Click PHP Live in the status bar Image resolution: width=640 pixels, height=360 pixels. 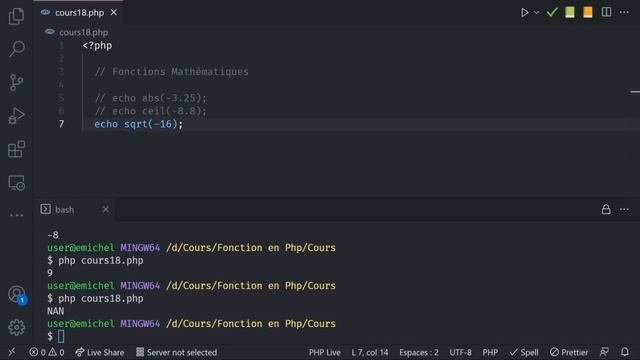tap(324, 352)
